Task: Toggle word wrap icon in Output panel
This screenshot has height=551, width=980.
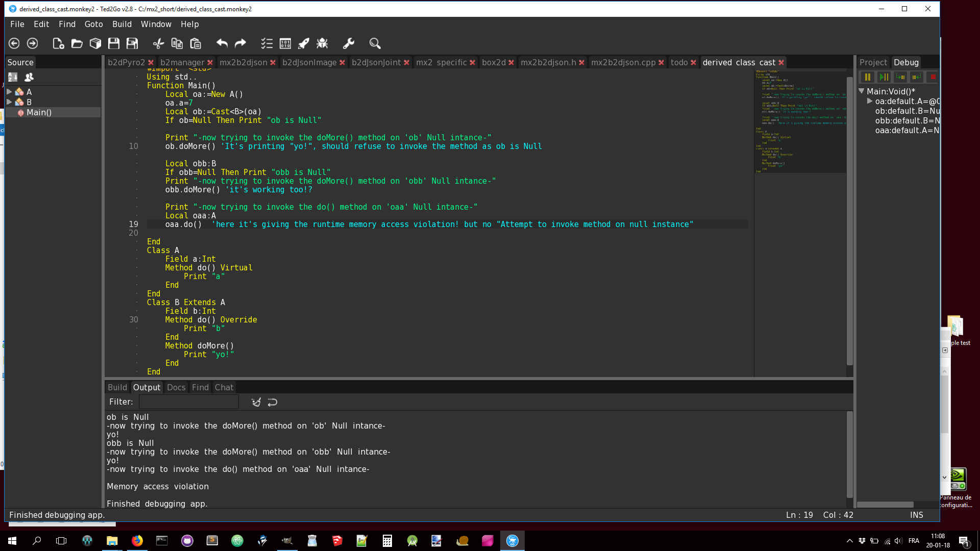Action: (273, 402)
